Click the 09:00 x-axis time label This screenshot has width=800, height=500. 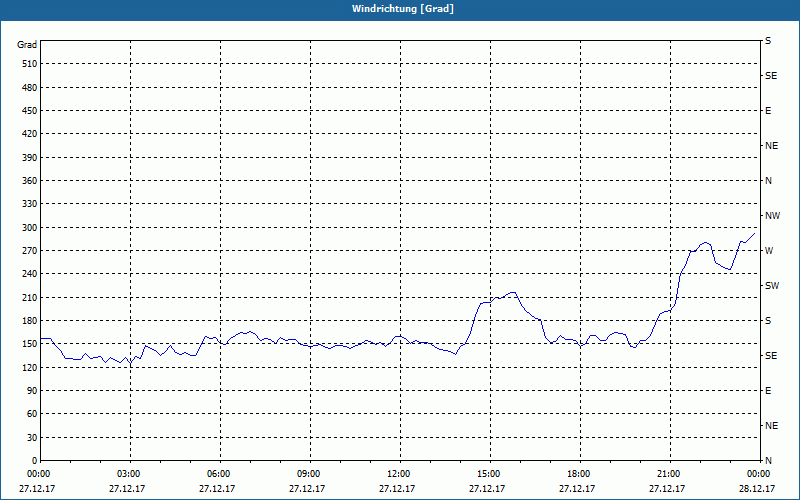(x=310, y=474)
